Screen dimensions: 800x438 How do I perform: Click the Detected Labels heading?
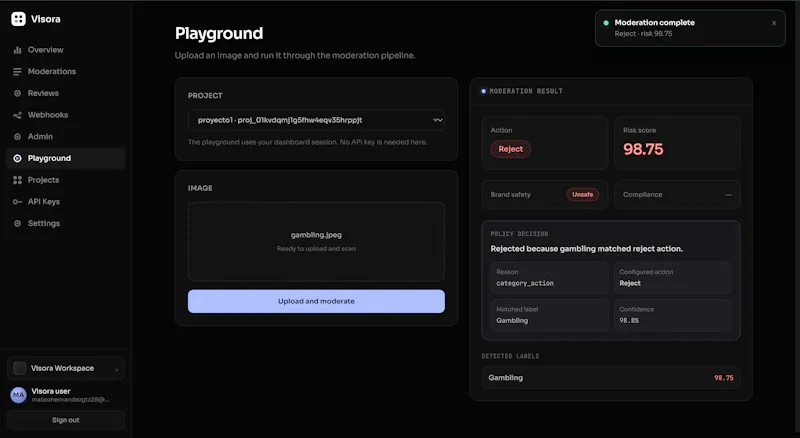coord(510,356)
